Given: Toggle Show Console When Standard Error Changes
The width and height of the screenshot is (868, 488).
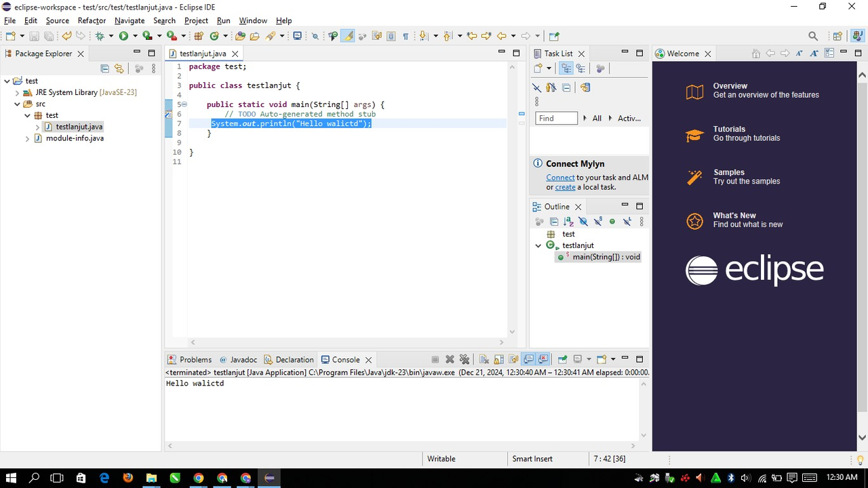Looking at the screenshot, I should tap(543, 359).
